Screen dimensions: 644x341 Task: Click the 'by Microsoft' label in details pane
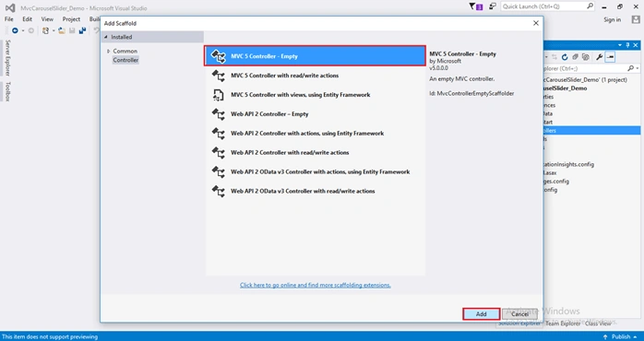446,61
